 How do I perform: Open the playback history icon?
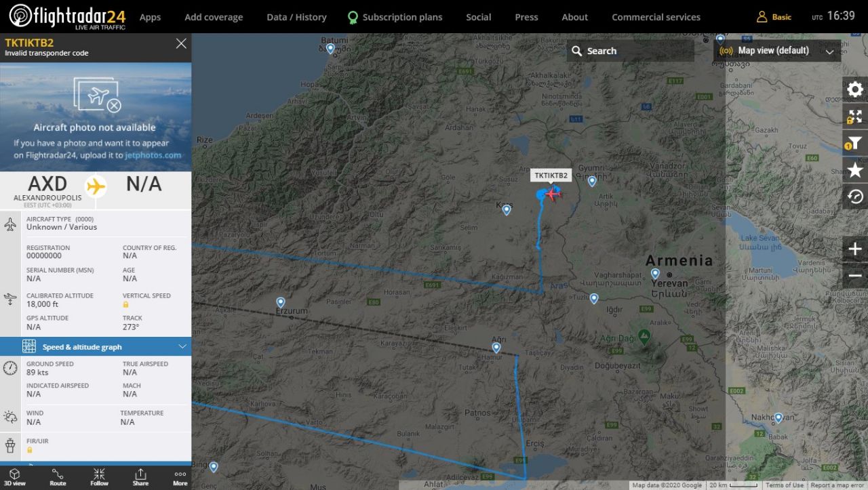[855, 197]
